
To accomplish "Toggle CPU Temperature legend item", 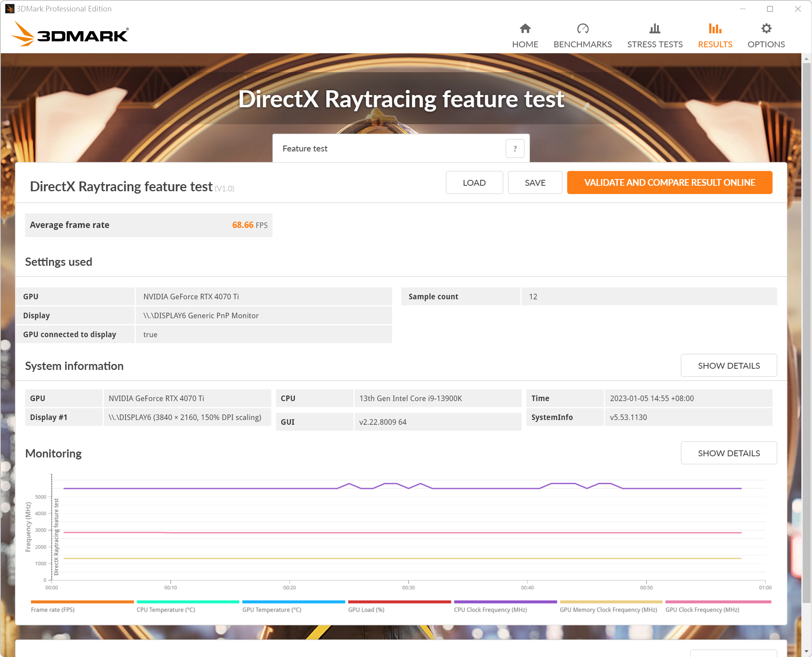I will click(188, 607).
